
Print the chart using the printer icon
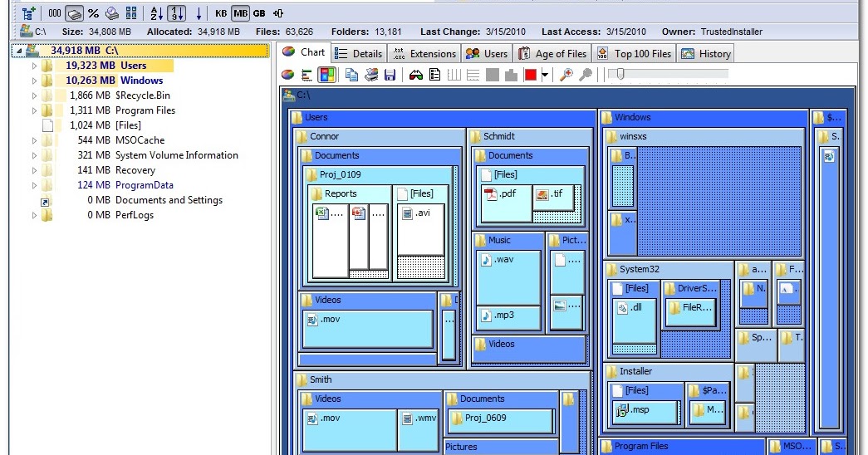[371, 74]
